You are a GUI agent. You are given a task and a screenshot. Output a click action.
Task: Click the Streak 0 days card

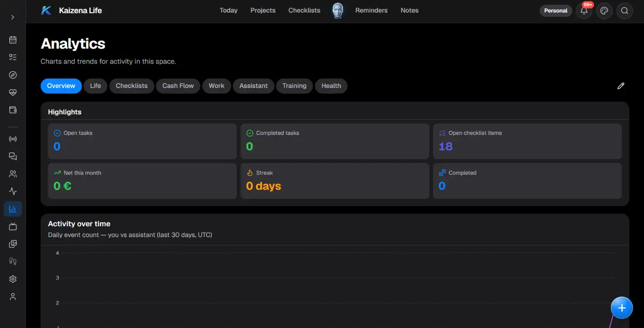pos(335,181)
